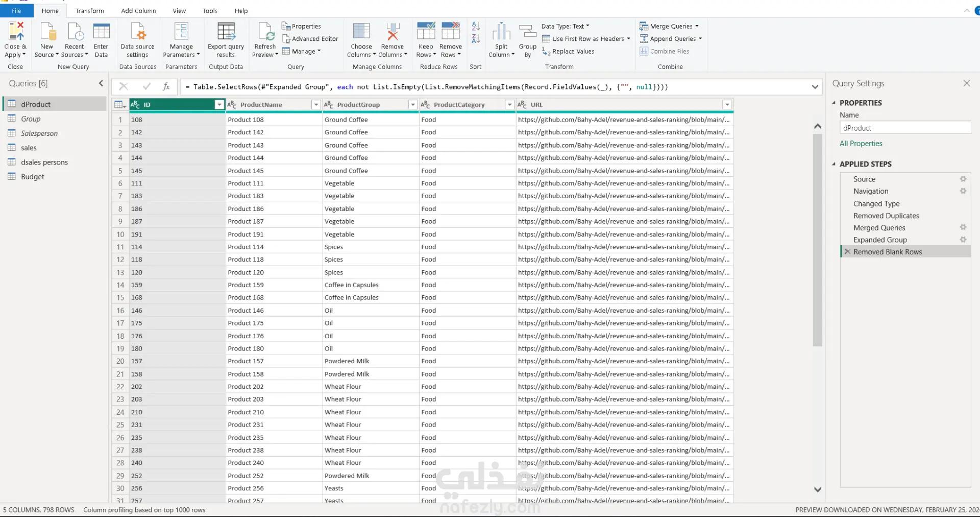
Task: Click the Recent Sources icon
Action: (75, 31)
